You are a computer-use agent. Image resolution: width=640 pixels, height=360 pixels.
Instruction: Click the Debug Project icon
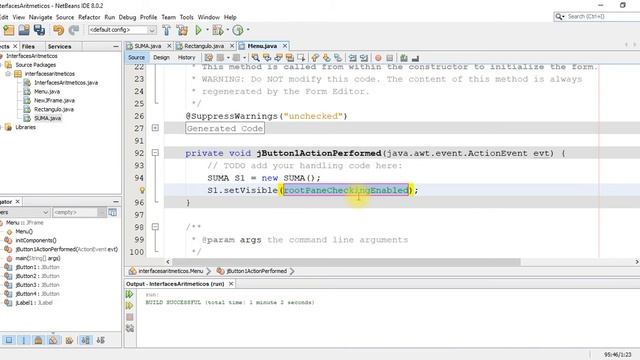tap(218, 30)
